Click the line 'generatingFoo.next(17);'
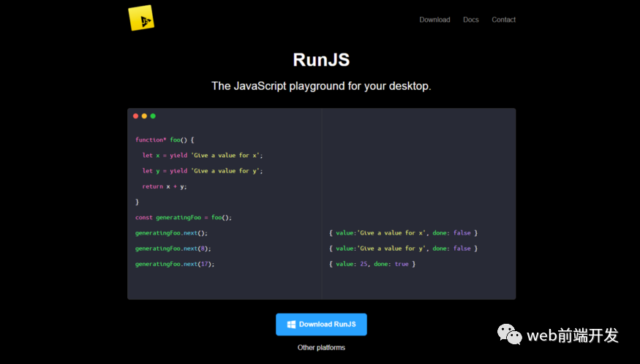 (175, 264)
